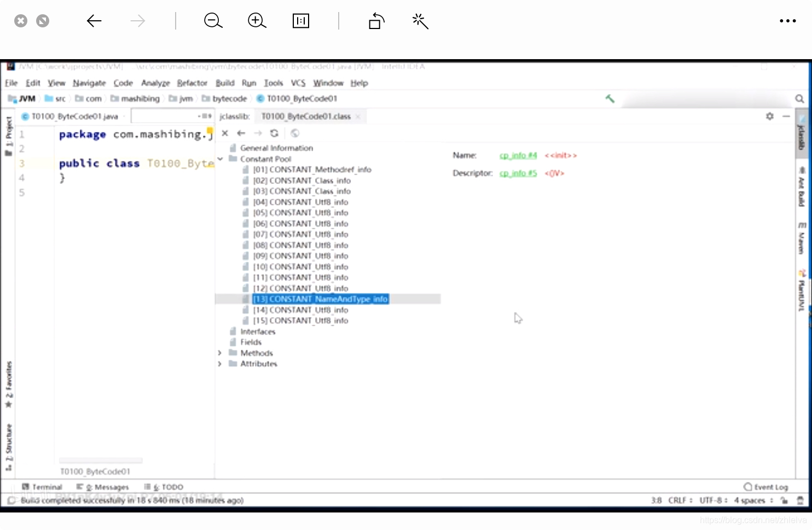Viewport: 812px width, 530px height.
Task: Click the T0100_ByteCode01 breadcrumb class
Action: click(x=297, y=99)
